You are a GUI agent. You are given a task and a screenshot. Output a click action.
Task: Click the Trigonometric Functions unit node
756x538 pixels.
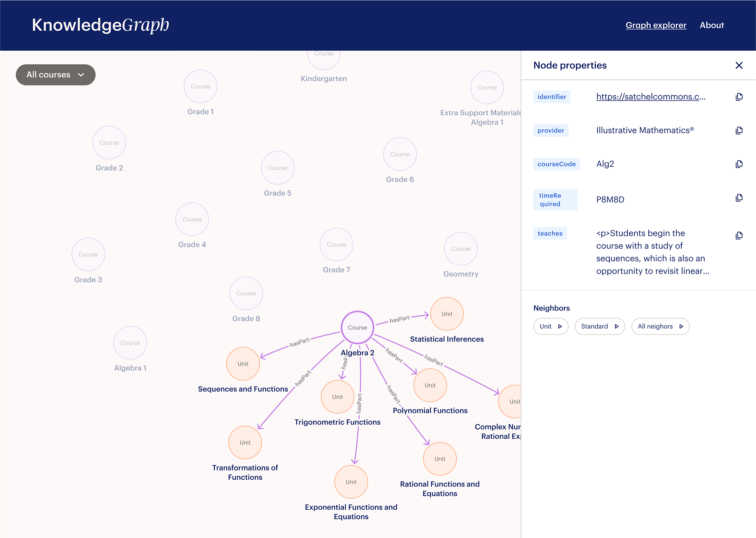337,397
